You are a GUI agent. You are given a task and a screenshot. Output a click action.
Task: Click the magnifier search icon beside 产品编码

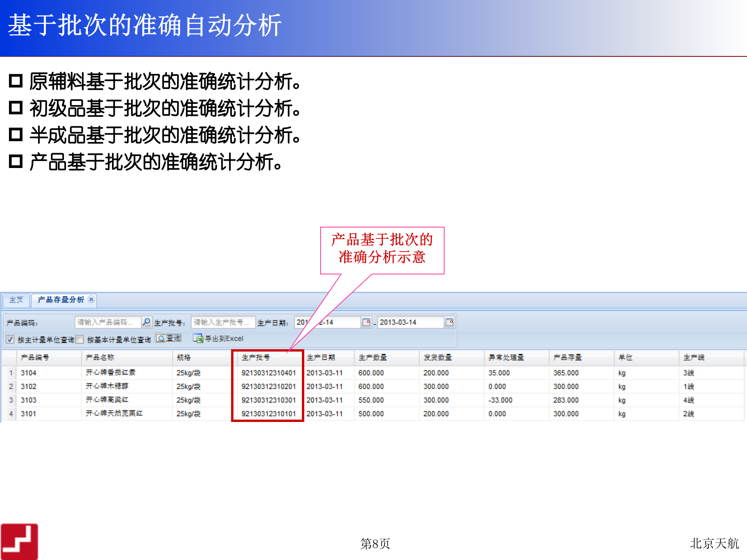(147, 322)
